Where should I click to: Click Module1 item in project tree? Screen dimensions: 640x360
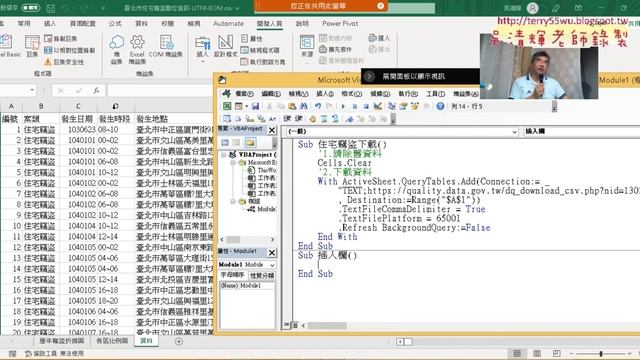(x=262, y=209)
